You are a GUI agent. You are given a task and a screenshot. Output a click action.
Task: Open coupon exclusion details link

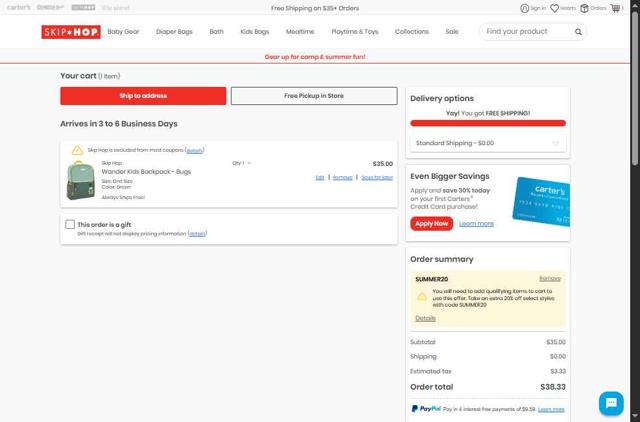pos(194,151)
